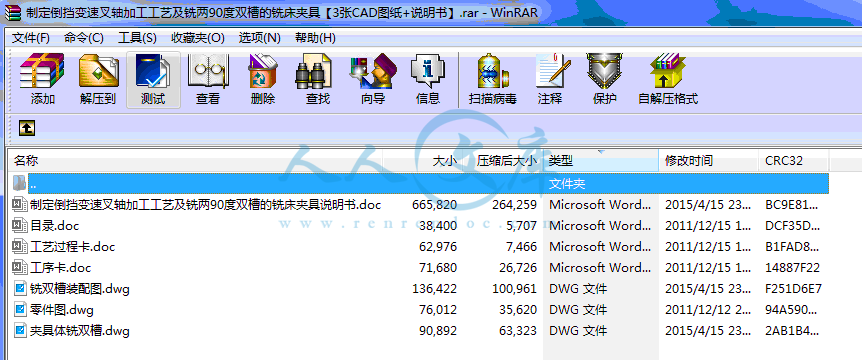Open the 工具(S) menu
The image size is (862, 360).
point(137,38)
